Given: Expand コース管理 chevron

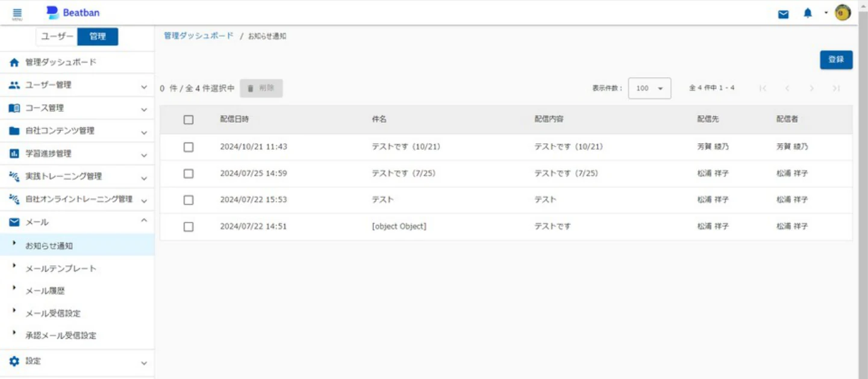Looking at the screenshot, I should [x=144, y=110].
